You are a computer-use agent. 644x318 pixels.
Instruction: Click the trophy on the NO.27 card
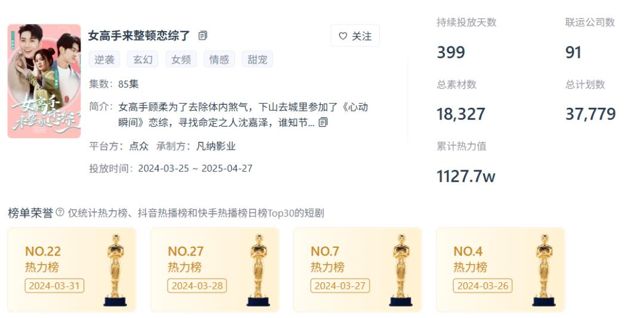tap(258, 270)
